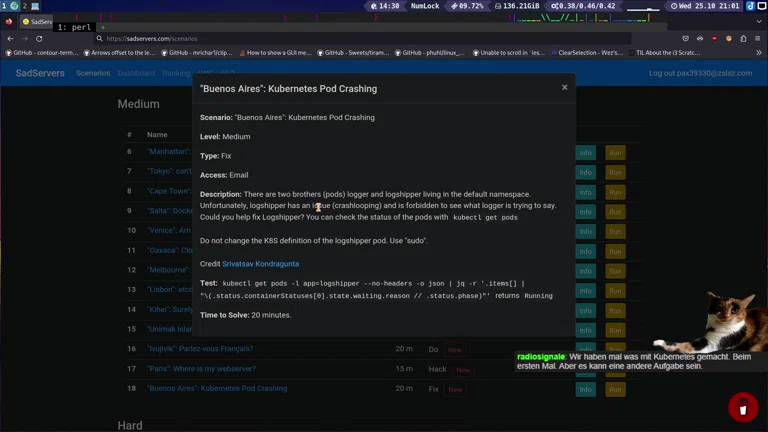Viewport: 768px width, 432px height.
Task: Select the Scenarios navigation item
Action: (x=93, y=73)
